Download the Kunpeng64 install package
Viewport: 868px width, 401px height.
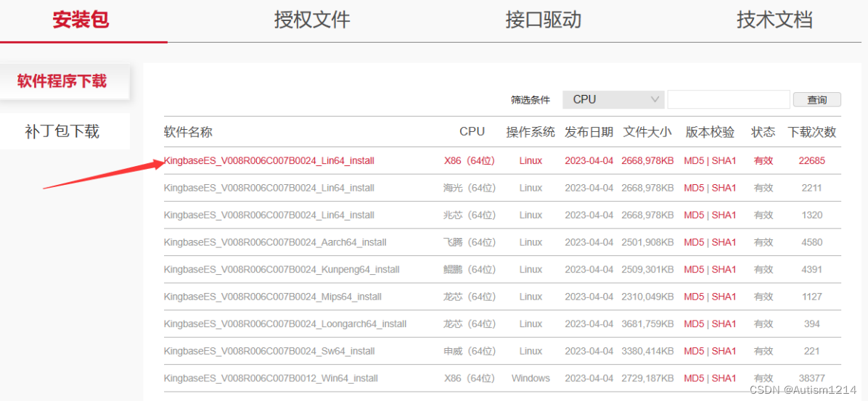(x=282, y=269)
